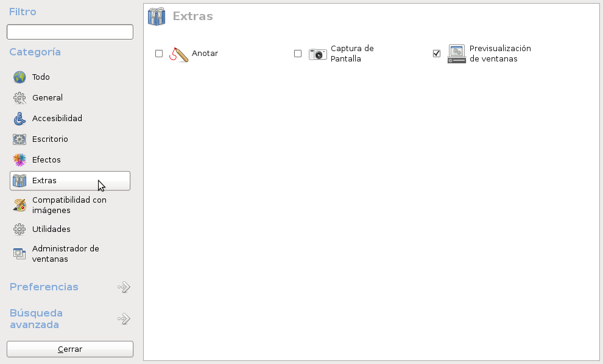Enable the Captura de Pantalla checkbox

(x=298, y=54)
